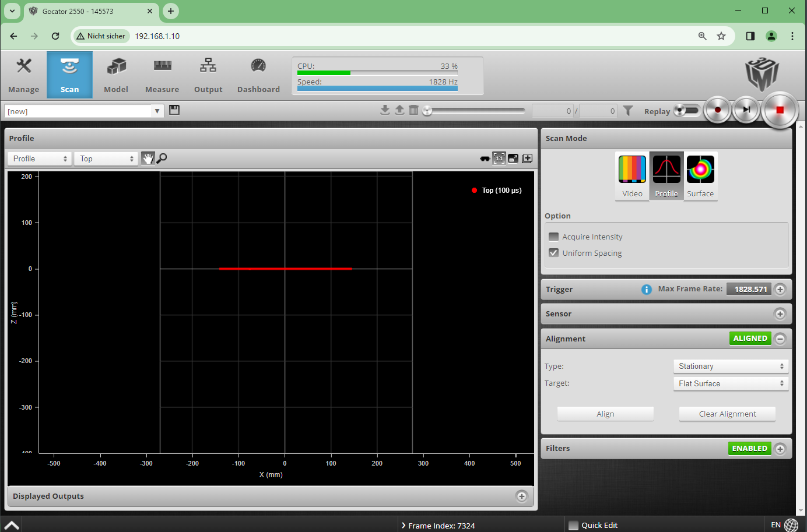
Task: Click the download replay data icon
Action: pyautogui.click(x=385, y=110)
